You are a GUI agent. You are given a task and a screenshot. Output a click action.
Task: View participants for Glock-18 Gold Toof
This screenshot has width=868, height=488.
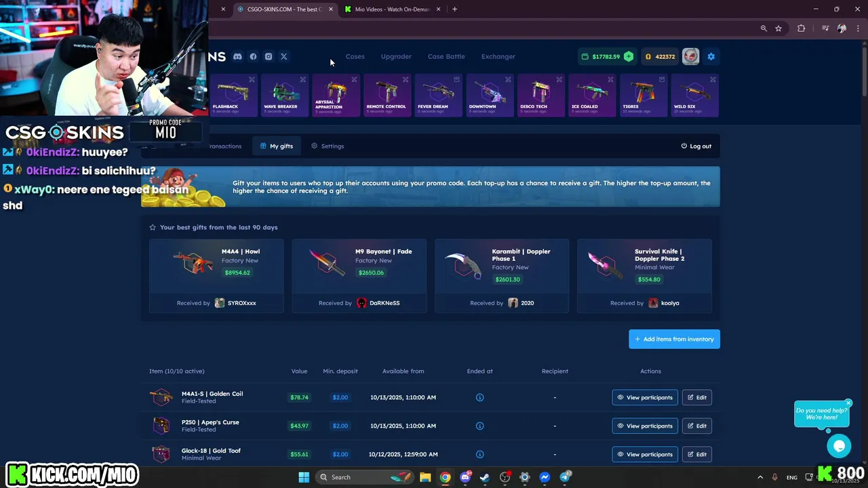click(x=645, y=454)
